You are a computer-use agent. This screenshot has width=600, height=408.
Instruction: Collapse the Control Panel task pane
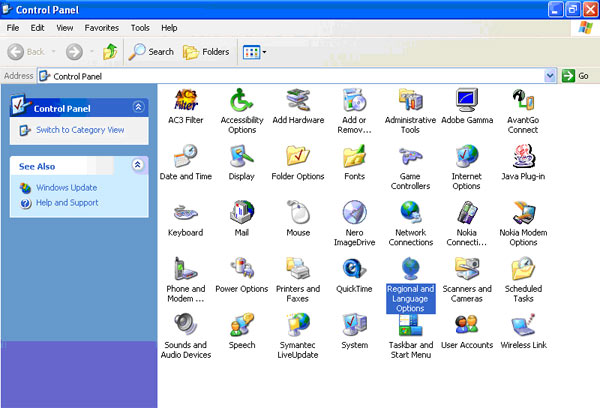(x=139, y=107)
